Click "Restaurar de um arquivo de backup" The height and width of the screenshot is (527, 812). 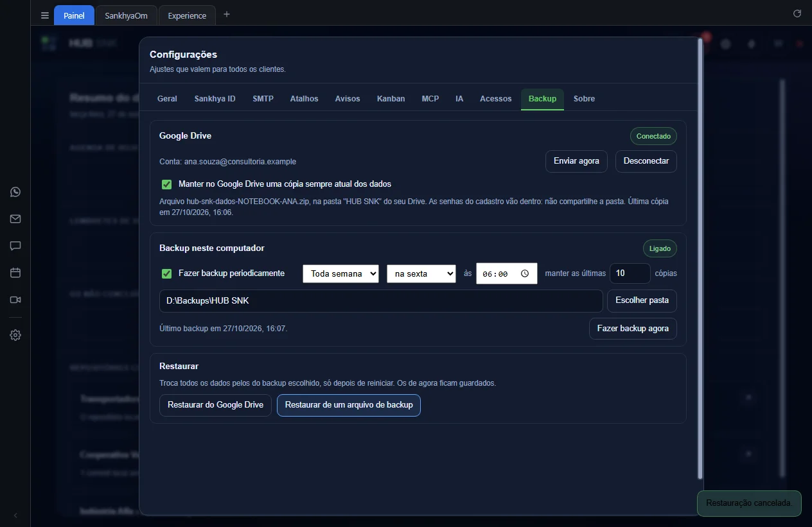coord(349,405)
